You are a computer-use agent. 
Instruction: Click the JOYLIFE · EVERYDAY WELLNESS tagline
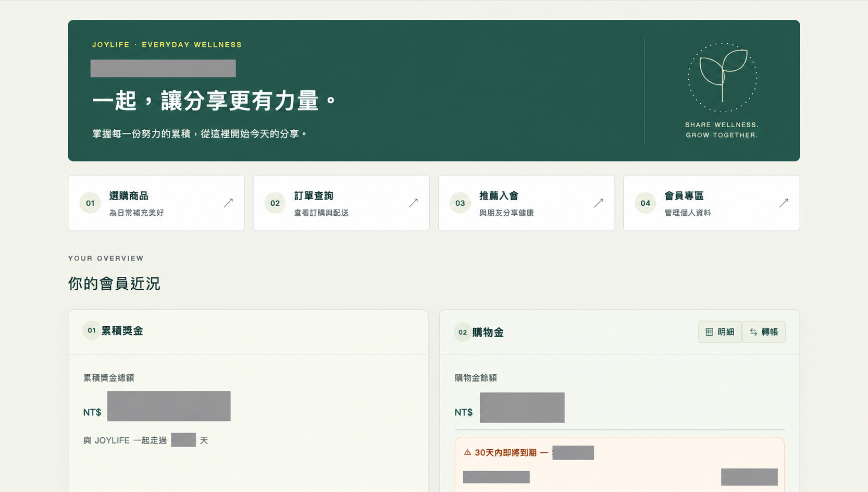coord(167,45)
